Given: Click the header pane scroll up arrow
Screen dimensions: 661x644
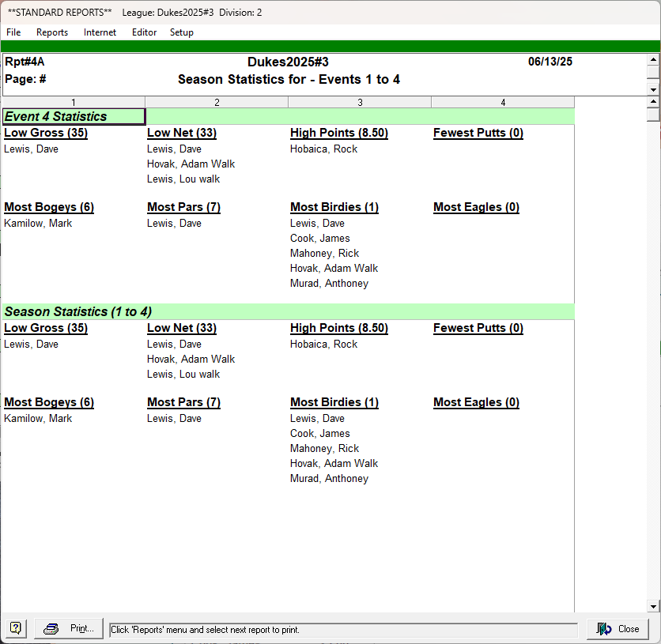Looking at the screenshot, I should (x=653, y=60).
